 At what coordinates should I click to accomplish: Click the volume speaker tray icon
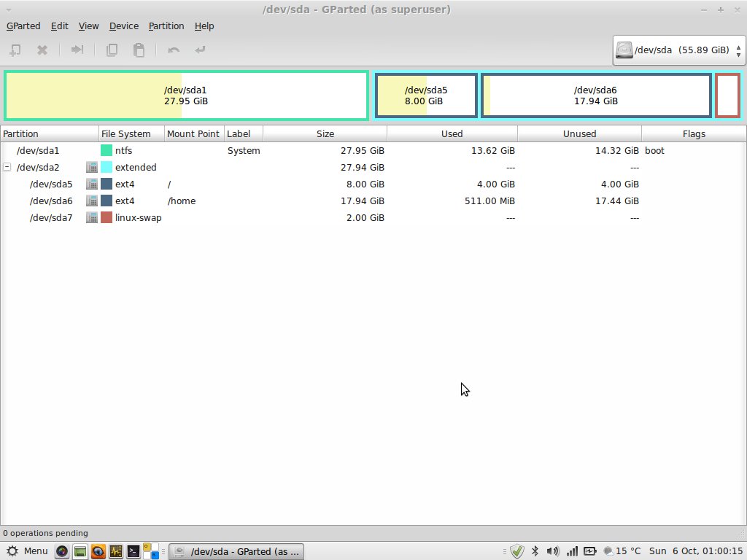(553, 551)
